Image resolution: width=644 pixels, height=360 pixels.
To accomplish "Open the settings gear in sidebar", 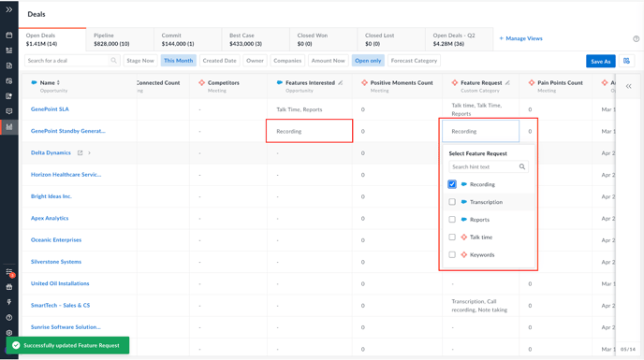I will [9, 333].
